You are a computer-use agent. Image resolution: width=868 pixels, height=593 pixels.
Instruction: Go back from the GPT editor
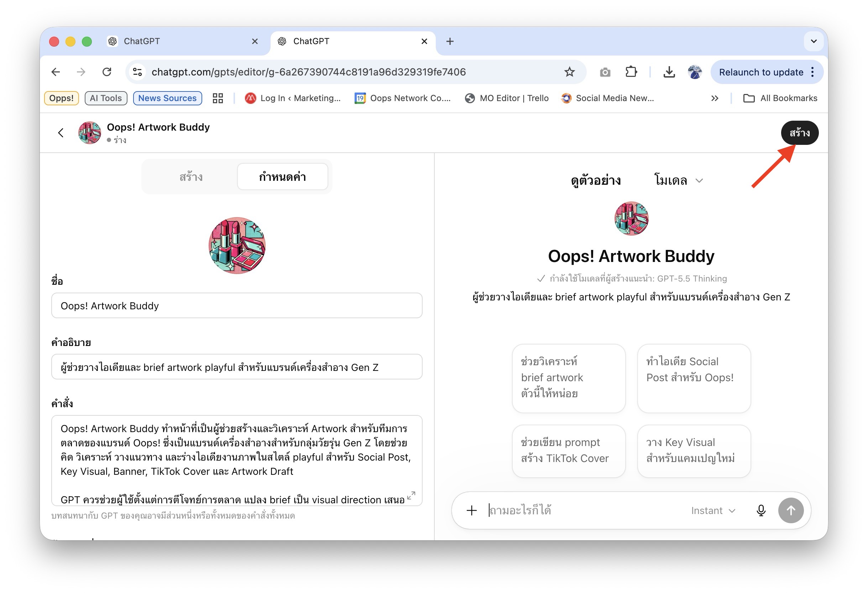61,132
